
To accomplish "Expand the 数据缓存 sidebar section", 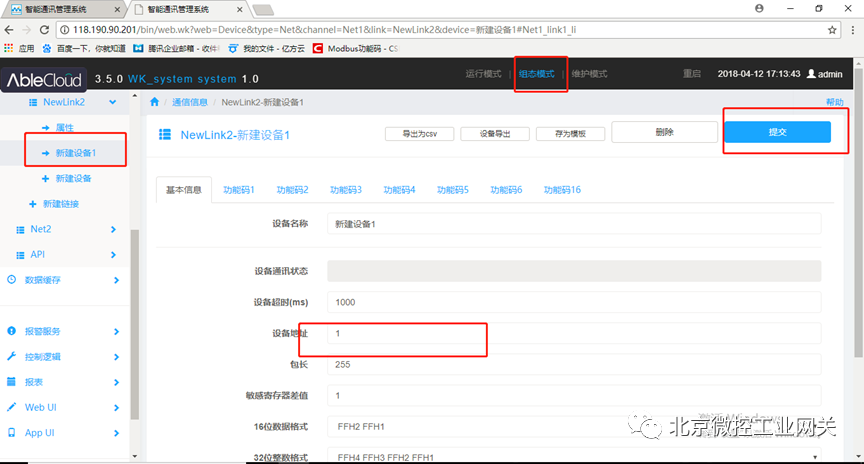I will click(x=116, y=280).
